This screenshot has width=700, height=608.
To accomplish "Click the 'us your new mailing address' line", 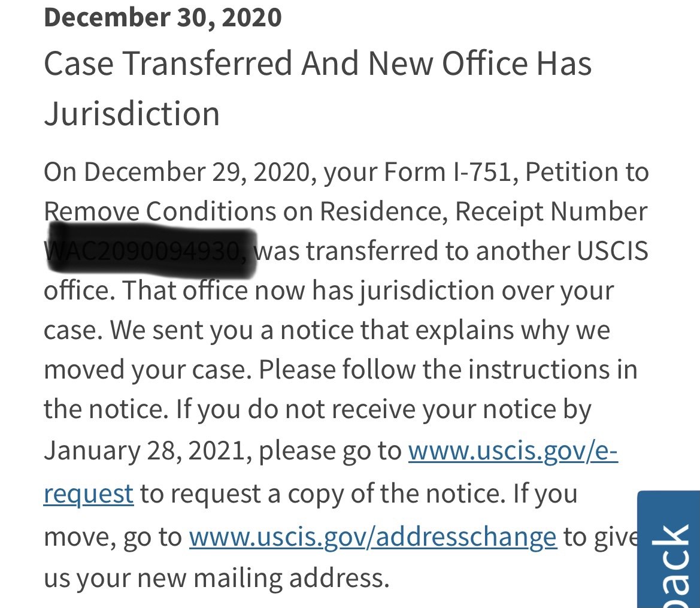I will [217, 577].
